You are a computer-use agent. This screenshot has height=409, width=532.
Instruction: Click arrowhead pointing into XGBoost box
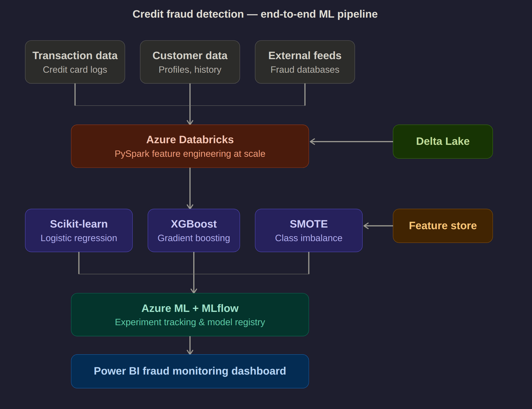190,206
